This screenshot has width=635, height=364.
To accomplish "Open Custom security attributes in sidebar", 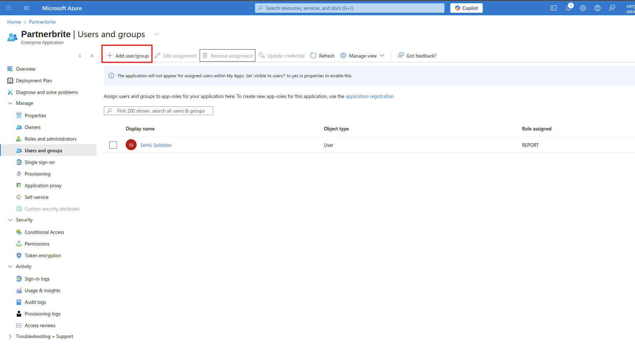I will coord(52,209).
